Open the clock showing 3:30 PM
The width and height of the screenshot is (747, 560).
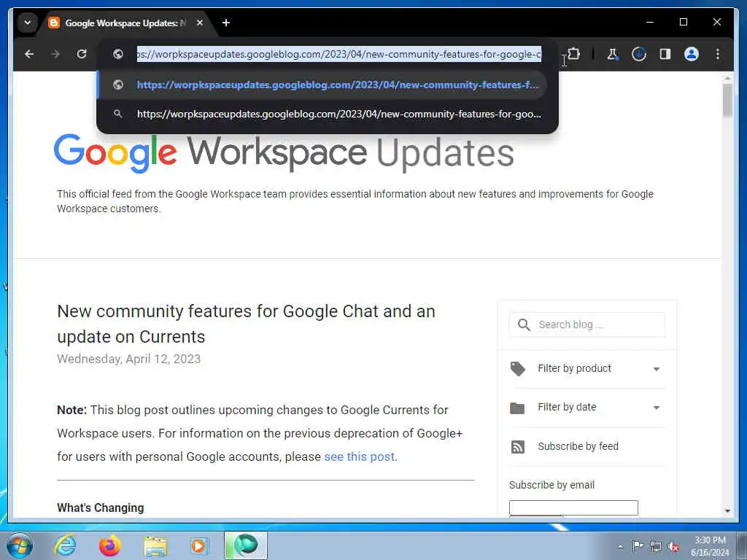click(710, 540)
